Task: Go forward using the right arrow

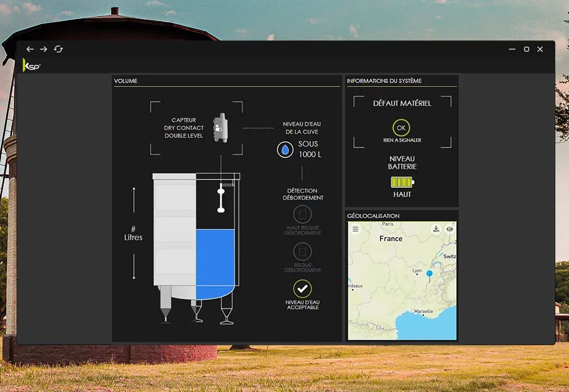Action: [44, 49]
